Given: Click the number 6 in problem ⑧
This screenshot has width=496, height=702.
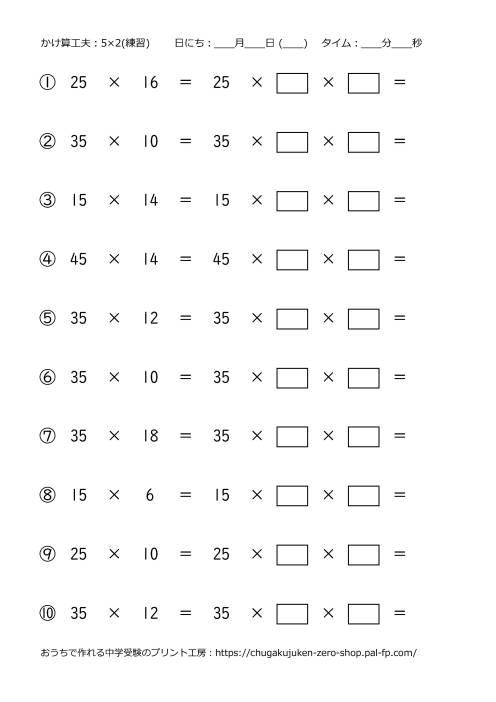Looking at the screenshot, I should [150, 495].
